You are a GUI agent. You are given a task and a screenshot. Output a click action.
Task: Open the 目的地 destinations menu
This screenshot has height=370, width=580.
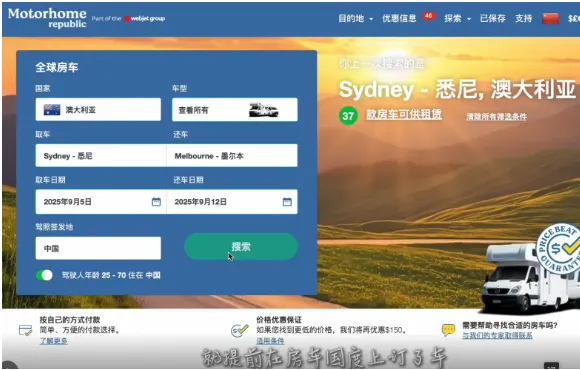tap(355, 18)
